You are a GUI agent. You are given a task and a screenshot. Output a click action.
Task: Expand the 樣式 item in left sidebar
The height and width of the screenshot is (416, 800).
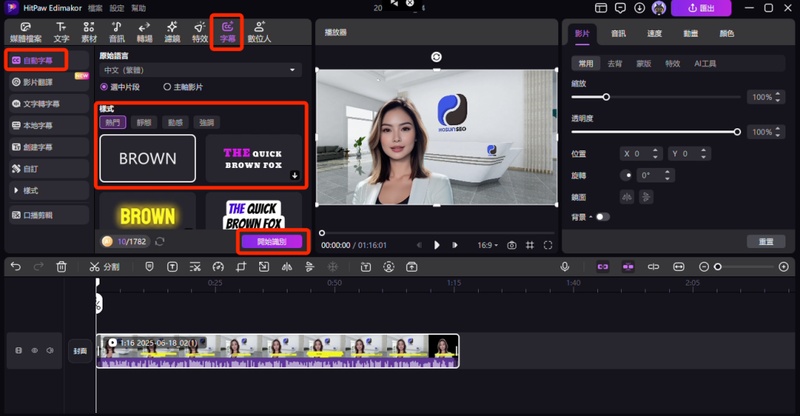click(30, 190)
